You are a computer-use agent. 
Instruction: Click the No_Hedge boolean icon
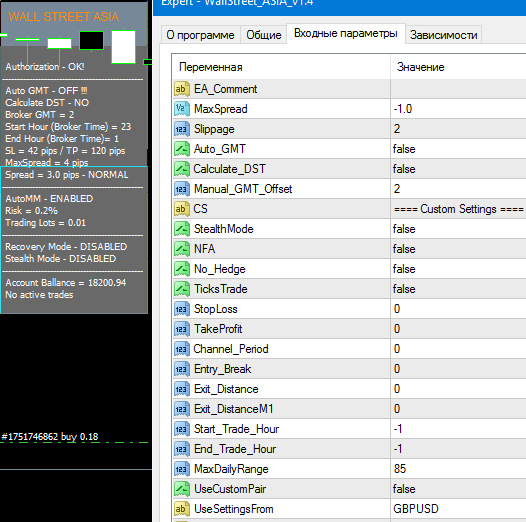point(182,269)
